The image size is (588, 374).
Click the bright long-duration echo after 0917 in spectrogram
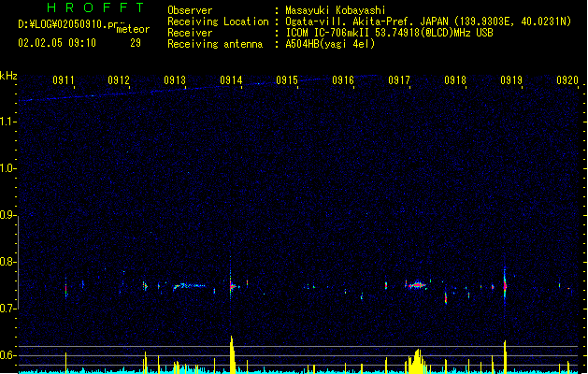coord(416,285)
